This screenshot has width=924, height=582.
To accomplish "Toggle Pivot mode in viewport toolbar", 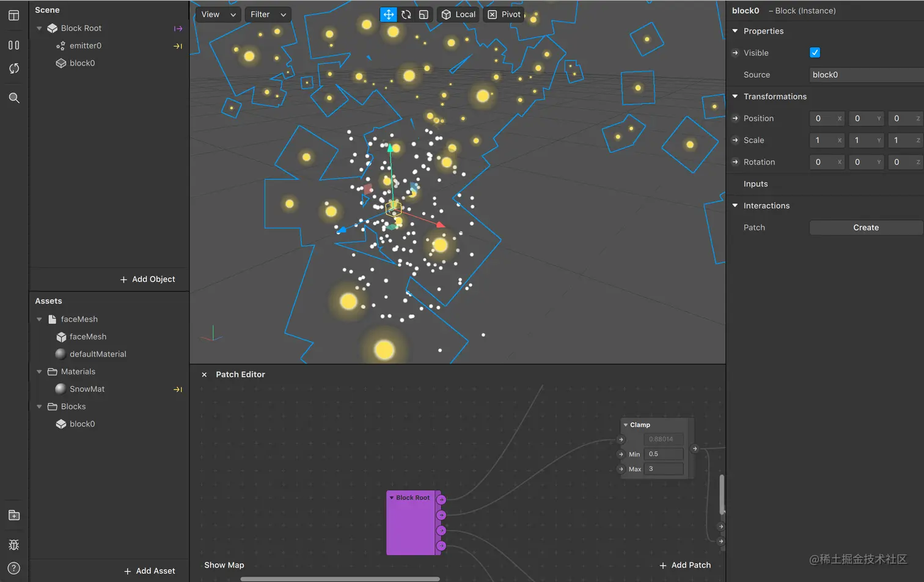I will [504, 15].
